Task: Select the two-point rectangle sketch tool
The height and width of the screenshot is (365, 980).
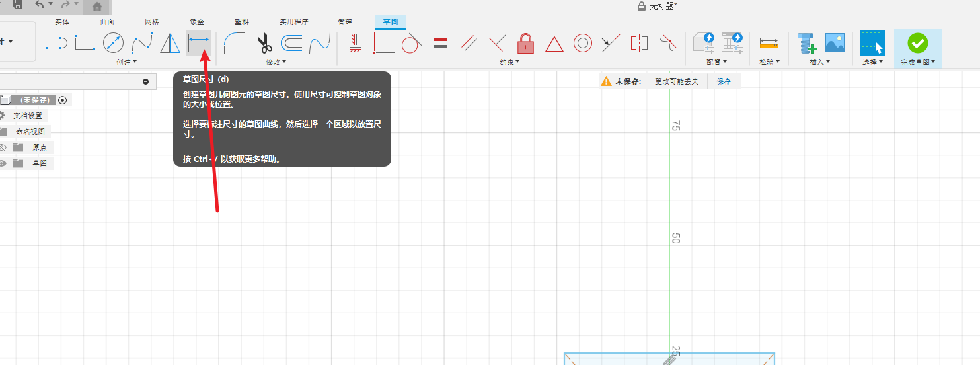Action: coord(85,43)
